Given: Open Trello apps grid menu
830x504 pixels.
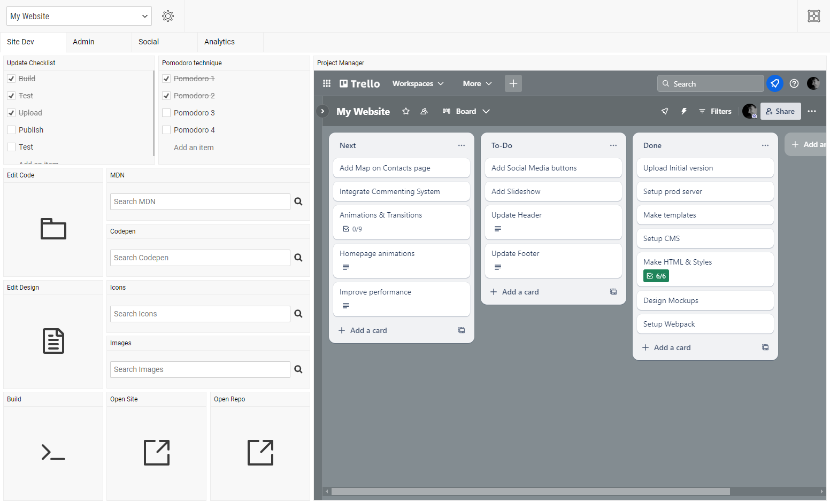Looking at the screenshot, I should 327,83.
